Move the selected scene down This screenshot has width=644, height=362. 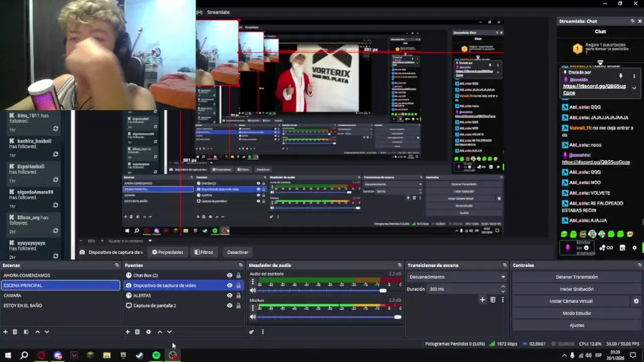point(47,332)
